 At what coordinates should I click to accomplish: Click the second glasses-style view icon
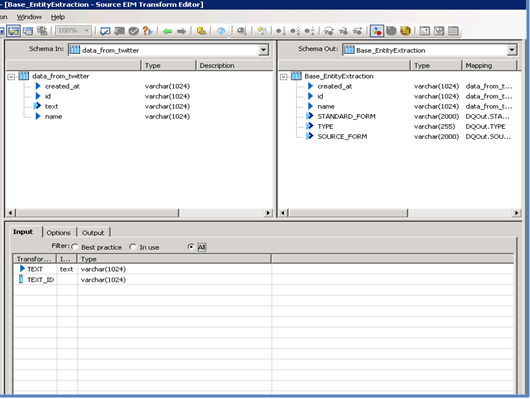tap(343, 31)
